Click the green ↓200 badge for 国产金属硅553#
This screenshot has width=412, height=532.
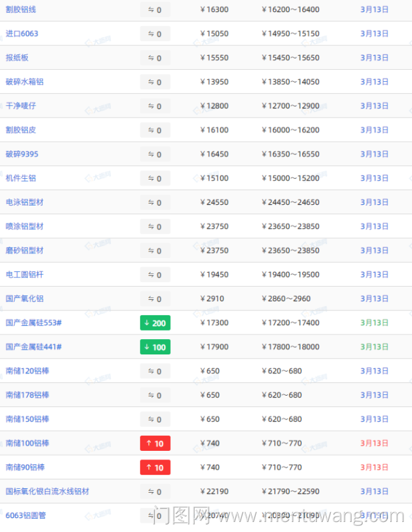click(x=155, y=323)
